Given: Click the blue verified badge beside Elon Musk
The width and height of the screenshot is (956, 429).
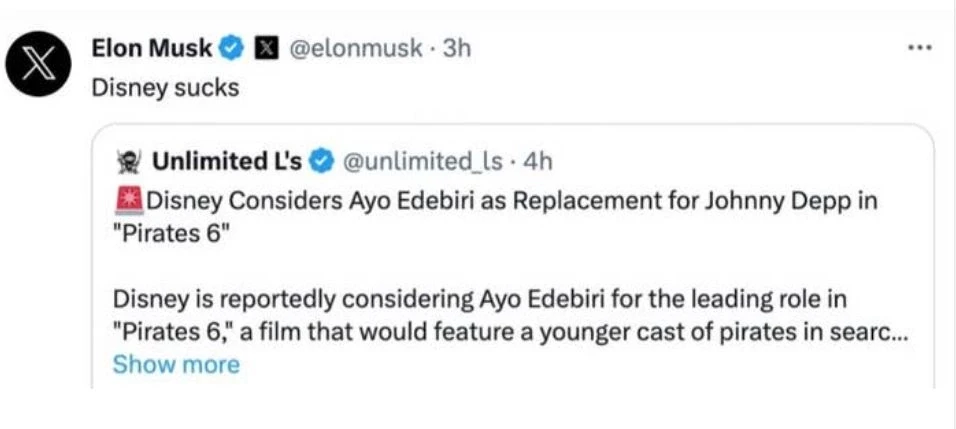Looking at the screenshot, I should (x=232, y=48).
